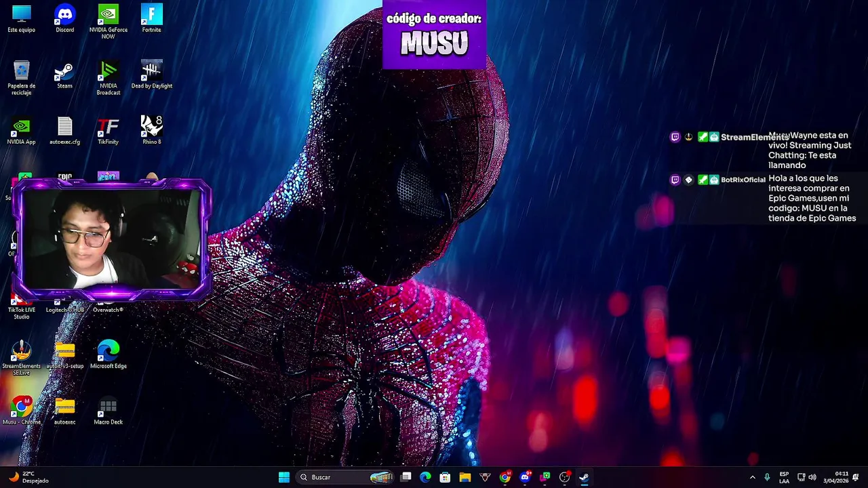This screenshot has height=488, width=868.
Task: Open Microsoft Edge desktop shortcut
Action: pos(108,354)
